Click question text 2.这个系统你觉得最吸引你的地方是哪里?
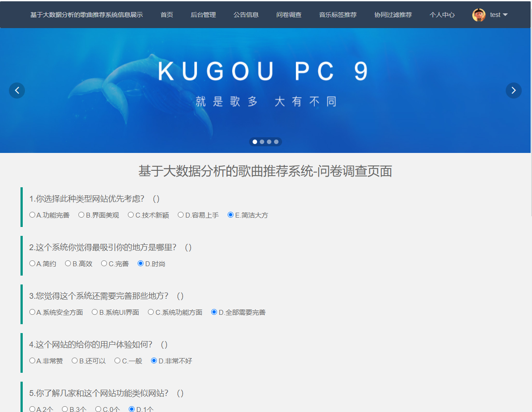 click(102, 247)
